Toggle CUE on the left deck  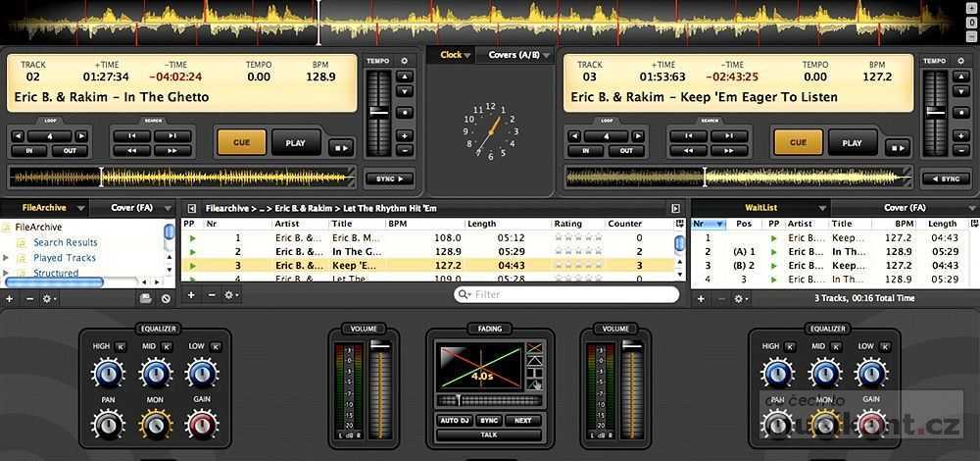[241, 142]
